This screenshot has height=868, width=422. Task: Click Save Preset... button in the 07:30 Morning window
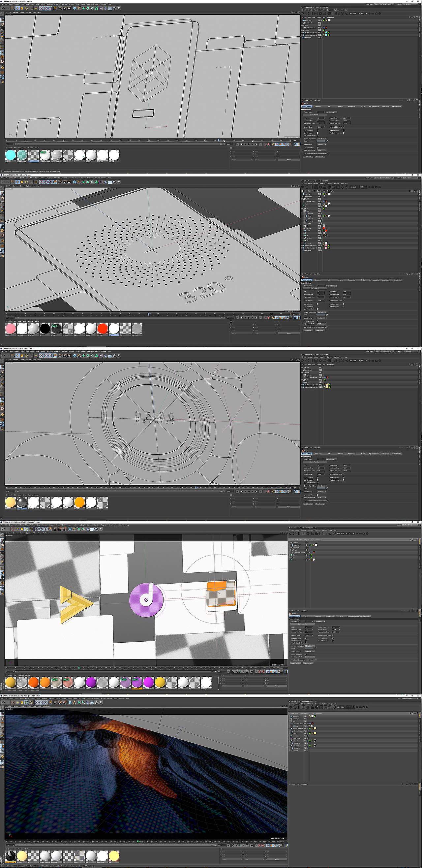tap(320, 504)
